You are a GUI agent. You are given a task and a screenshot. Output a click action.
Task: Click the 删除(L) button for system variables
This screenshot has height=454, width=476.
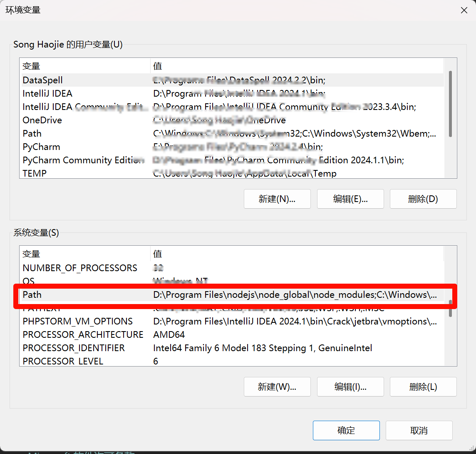point(423,387)
